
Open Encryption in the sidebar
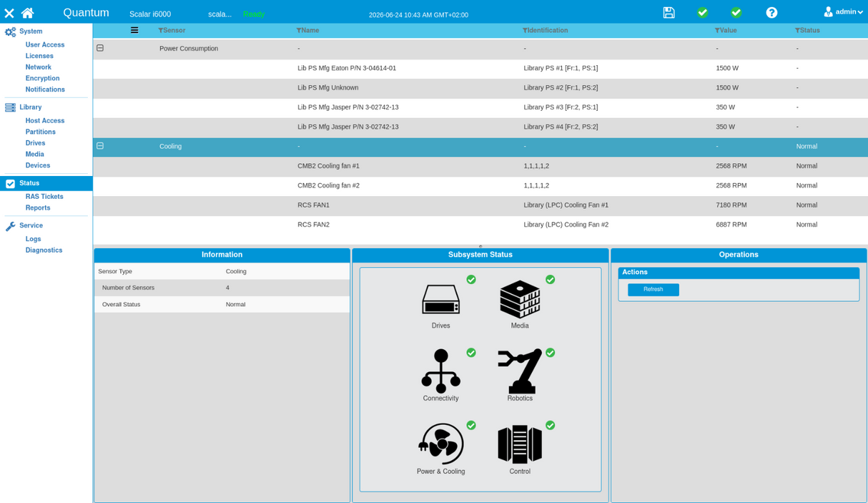pos(43,79)
